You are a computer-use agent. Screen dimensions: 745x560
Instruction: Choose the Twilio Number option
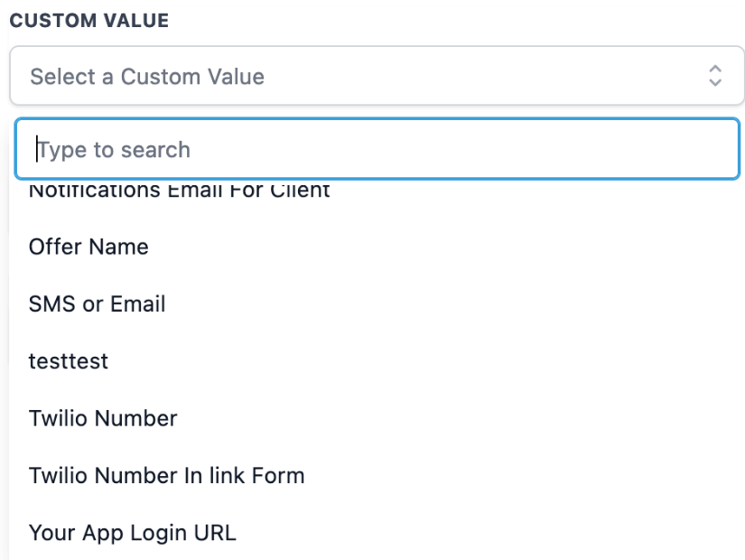tap(103, 418)
